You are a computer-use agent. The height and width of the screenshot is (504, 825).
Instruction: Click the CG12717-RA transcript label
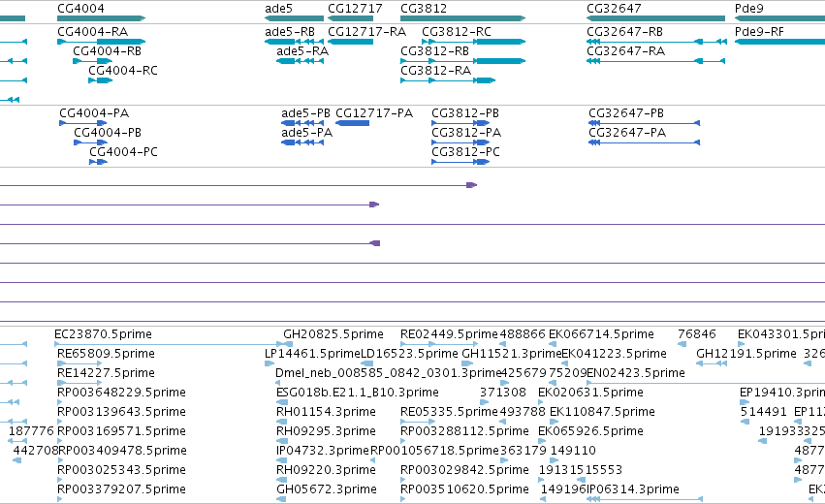(x=366, y=32)
